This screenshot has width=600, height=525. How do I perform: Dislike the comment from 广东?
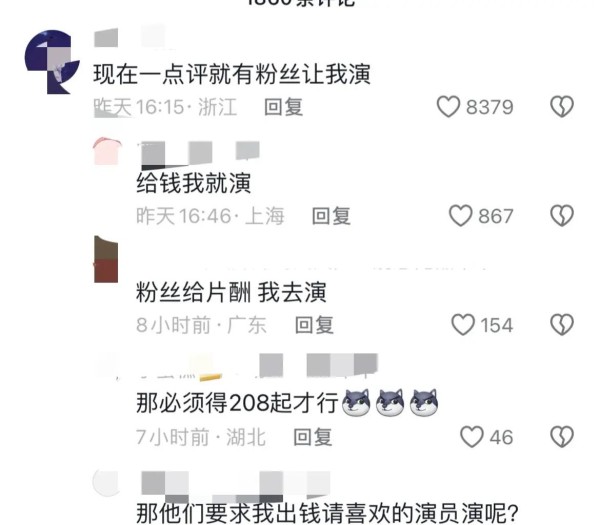[x=562, y=325]
